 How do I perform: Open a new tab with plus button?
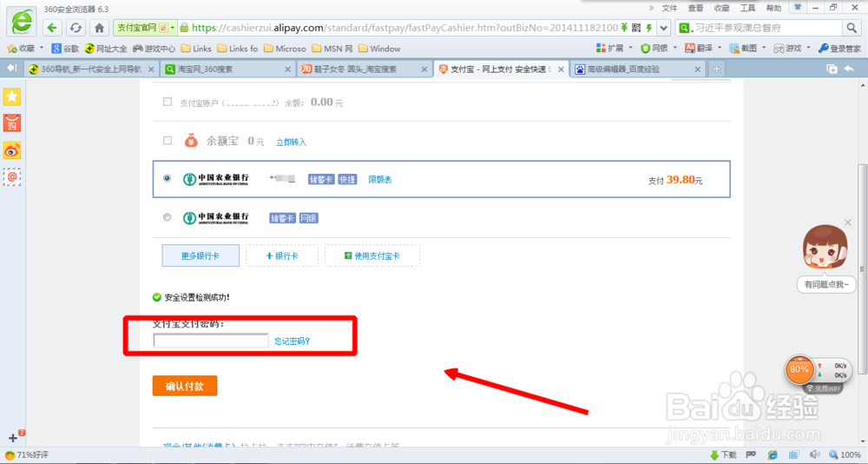click(x=716, y=69)
